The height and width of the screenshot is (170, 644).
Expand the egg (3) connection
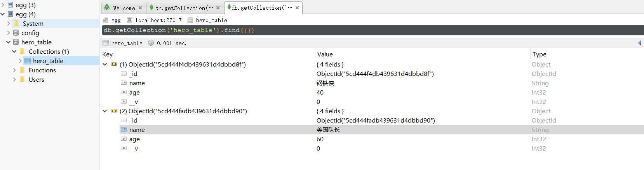[x=3, y=5]
